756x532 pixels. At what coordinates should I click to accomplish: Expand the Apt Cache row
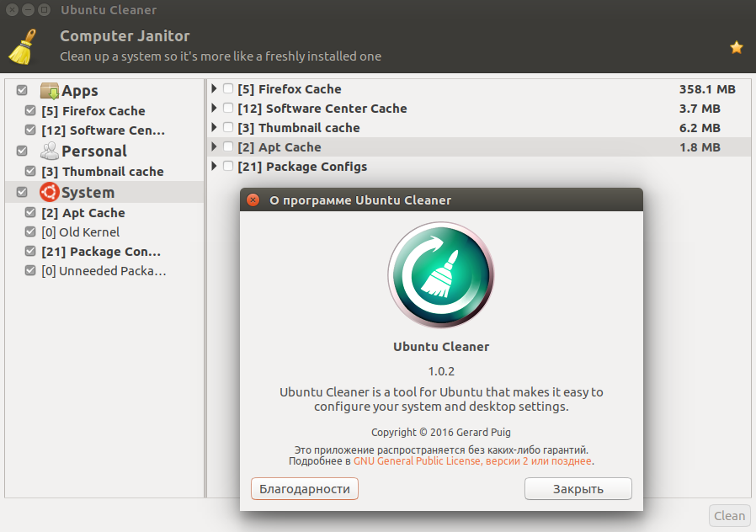[x=214, y=146]
